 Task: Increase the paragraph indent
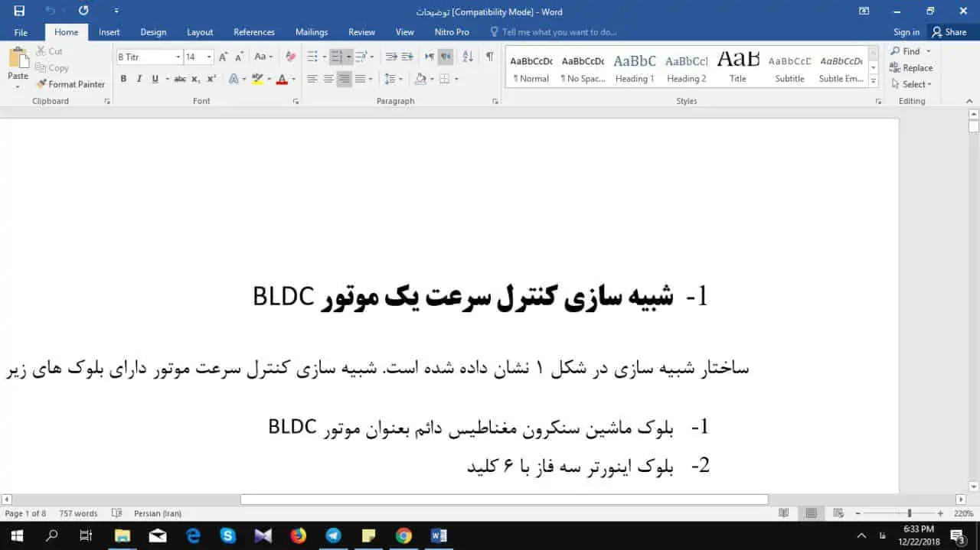(407, 57)
